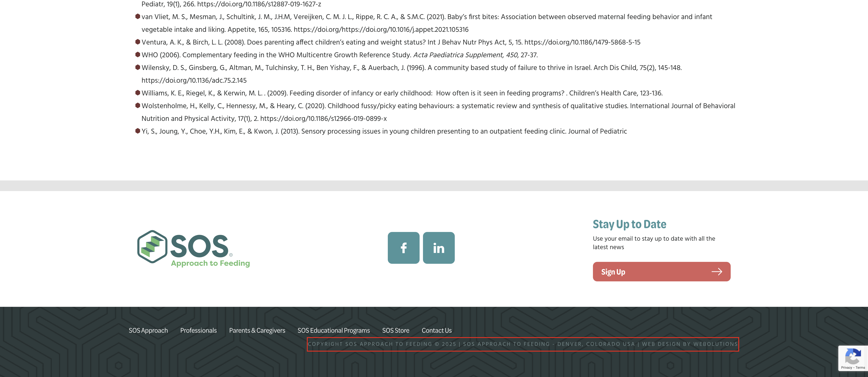This screenshot has height=377, width=868.
Task: Click the appet.2021.105316 DOI URL
Action: click(381, 30)
